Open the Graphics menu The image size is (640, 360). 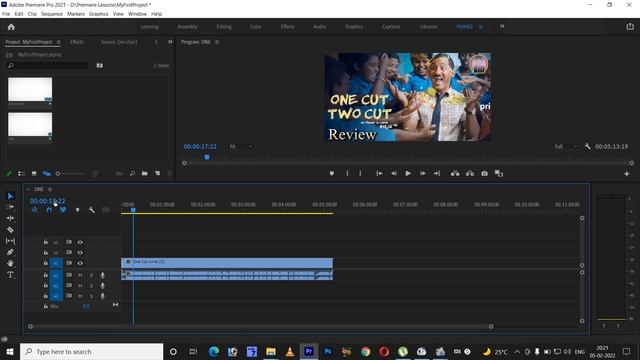(99, 14)
